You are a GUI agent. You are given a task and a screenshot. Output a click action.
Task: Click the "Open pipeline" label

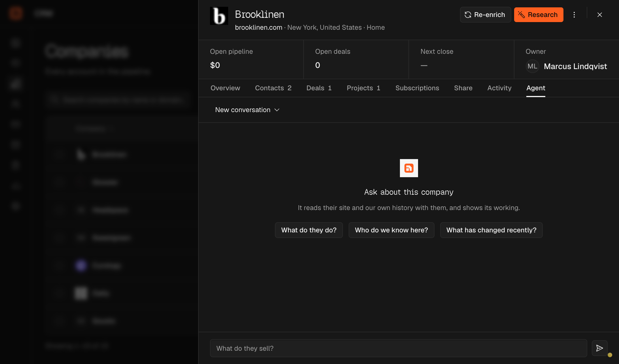[231, 52]
